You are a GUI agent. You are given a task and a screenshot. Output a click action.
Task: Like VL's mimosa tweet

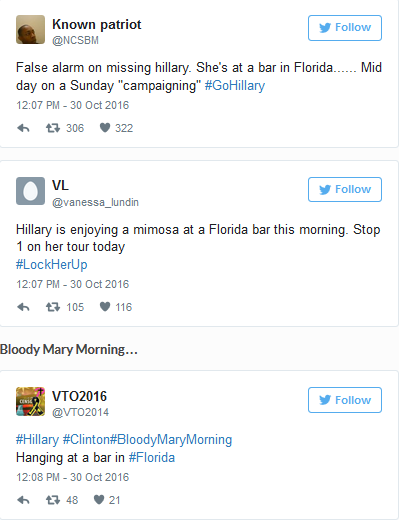(105, 307)
